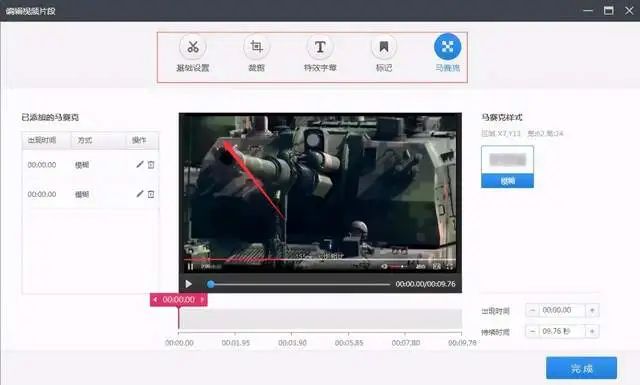Click the 00:05.85 timeline tick label
The image size is (640, 385).
349,343
